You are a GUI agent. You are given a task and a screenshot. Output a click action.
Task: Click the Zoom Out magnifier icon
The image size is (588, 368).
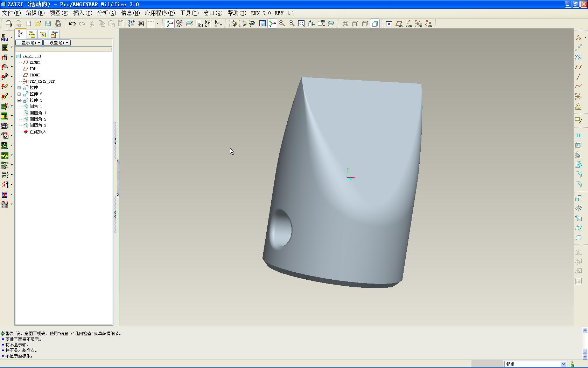point(292,23)
